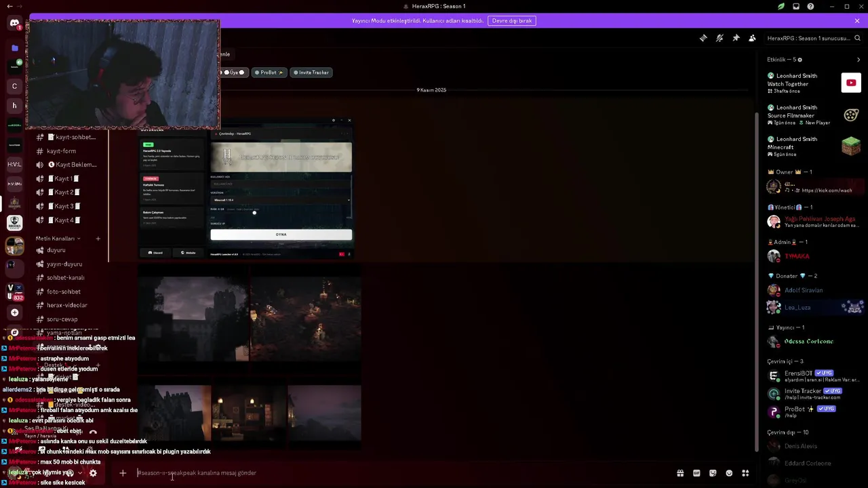Screen dimensions: 868x488
Task: Open the Help question mark icon
Action: click(810, 6)
